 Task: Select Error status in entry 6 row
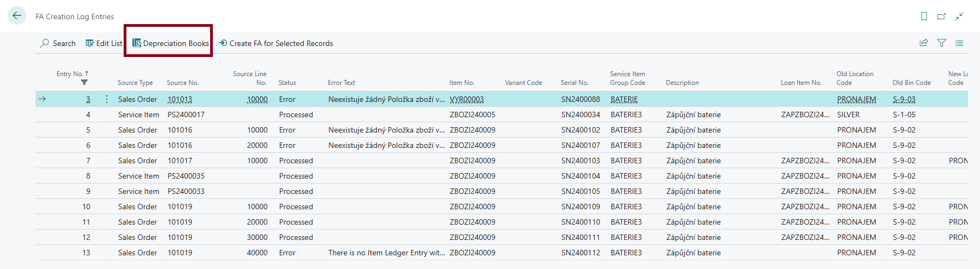click(x=287, y=145)
